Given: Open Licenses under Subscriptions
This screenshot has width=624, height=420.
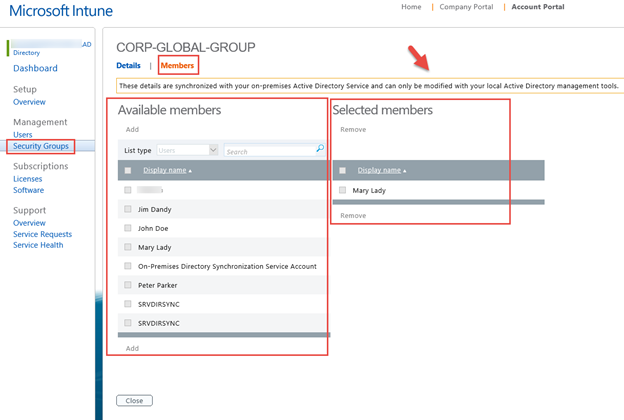Looking at the screenshot, I should (x=27, y=179).
